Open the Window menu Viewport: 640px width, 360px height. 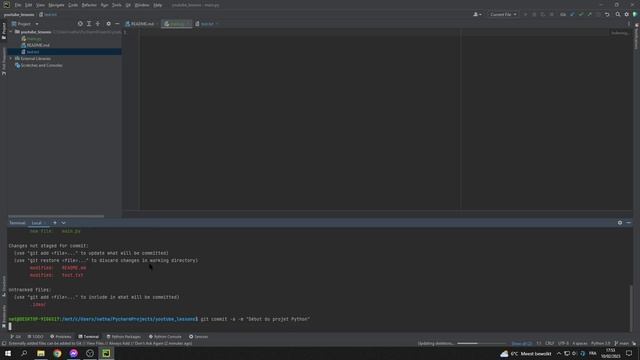click(142, 5)
